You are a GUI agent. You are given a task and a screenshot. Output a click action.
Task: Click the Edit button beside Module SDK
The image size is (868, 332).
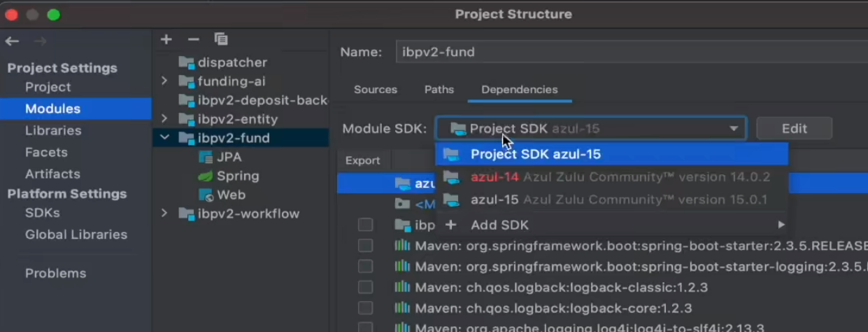[x=794, y=129]
